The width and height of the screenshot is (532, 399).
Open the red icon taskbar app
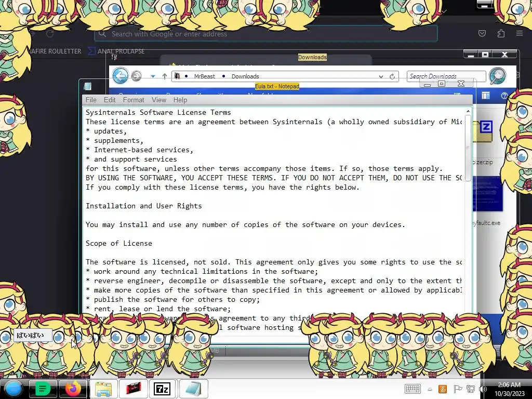pos(134,389)
